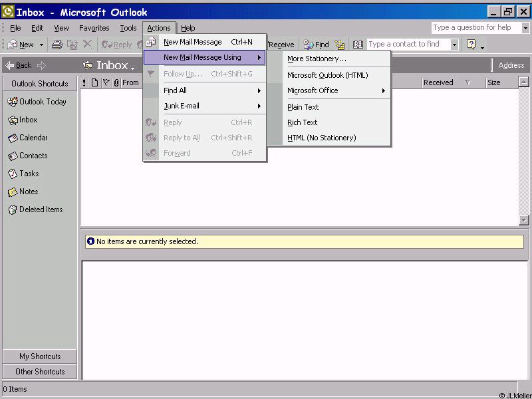The height and width of the screenshot is (399, 532).
Task: Sort messages by Received column
Action: [x=454, y=82]
